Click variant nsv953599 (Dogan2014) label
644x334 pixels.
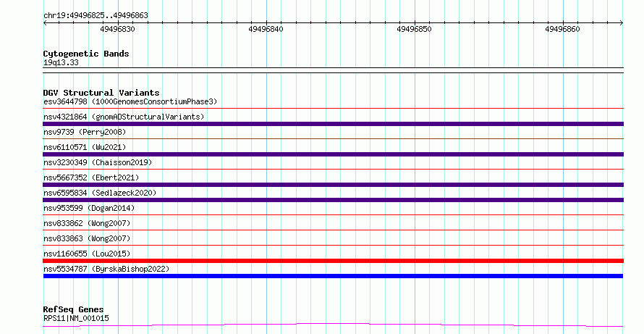coord(89,208)
